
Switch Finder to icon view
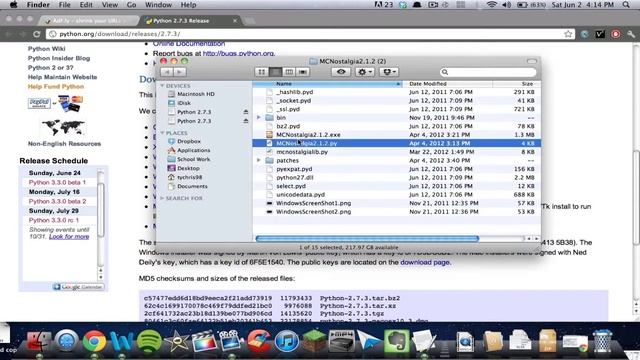(x=261, y=72)
